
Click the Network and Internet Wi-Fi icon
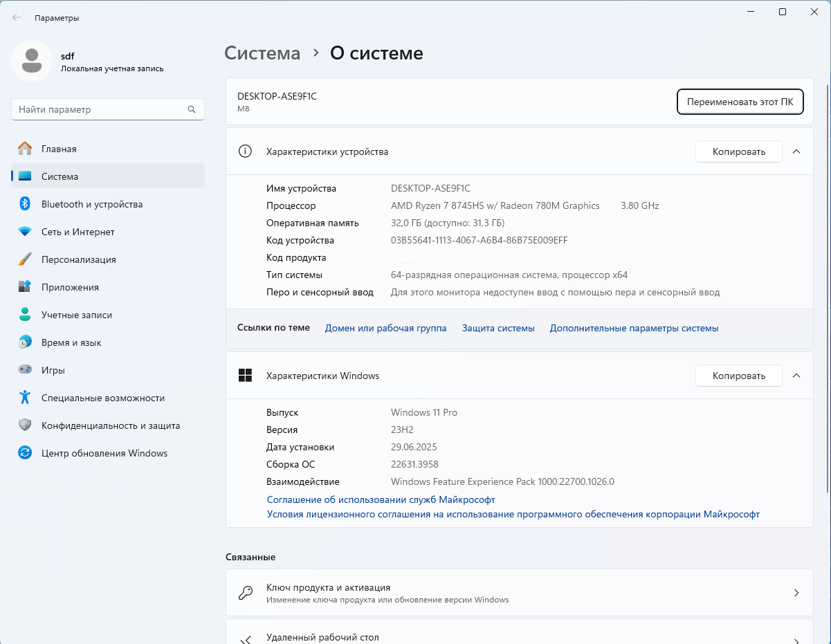click(25, 232)
